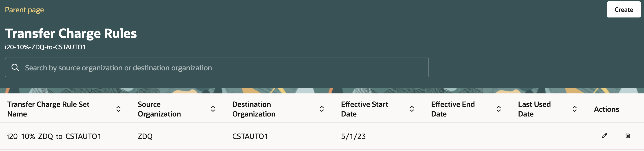Screen dimensions: 644x151
Task: Sort by Transfer Charge Rule Set Name
Action: (118, 109)
